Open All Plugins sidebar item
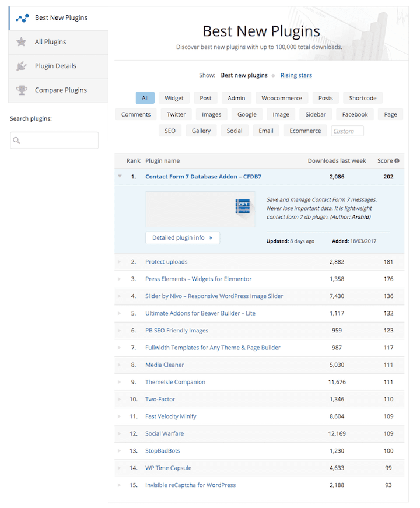 point(58,42)
